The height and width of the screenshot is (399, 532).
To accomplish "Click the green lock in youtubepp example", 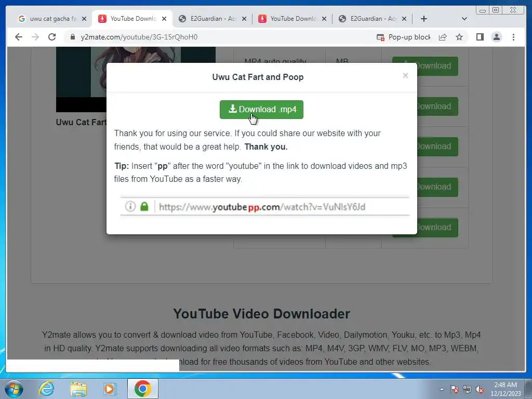I will (144, 206).
